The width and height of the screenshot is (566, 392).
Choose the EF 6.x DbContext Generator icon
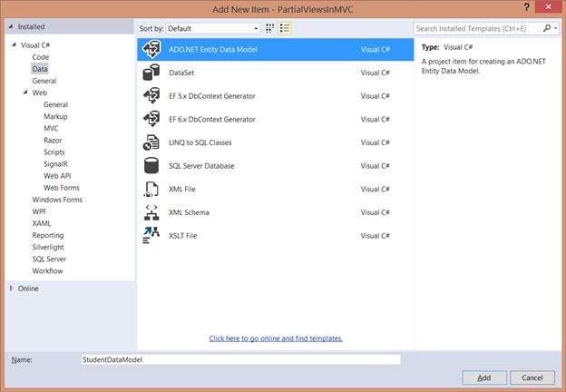click(151, 119)
